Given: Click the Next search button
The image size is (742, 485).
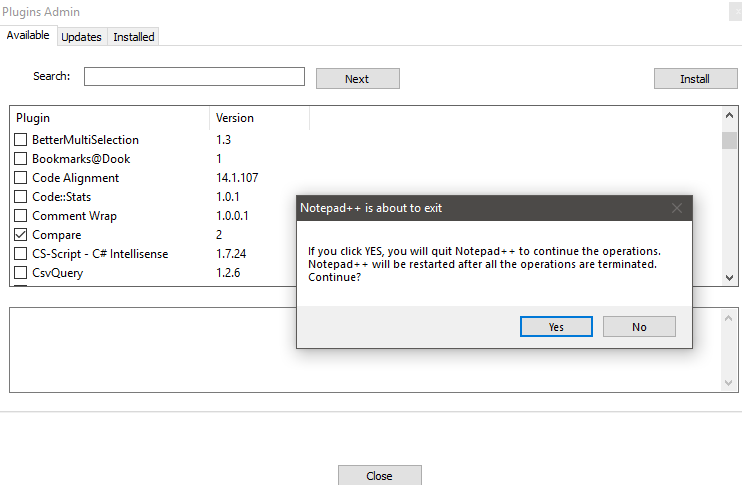Looking at the screenshot, I should (x=358, y=79).
